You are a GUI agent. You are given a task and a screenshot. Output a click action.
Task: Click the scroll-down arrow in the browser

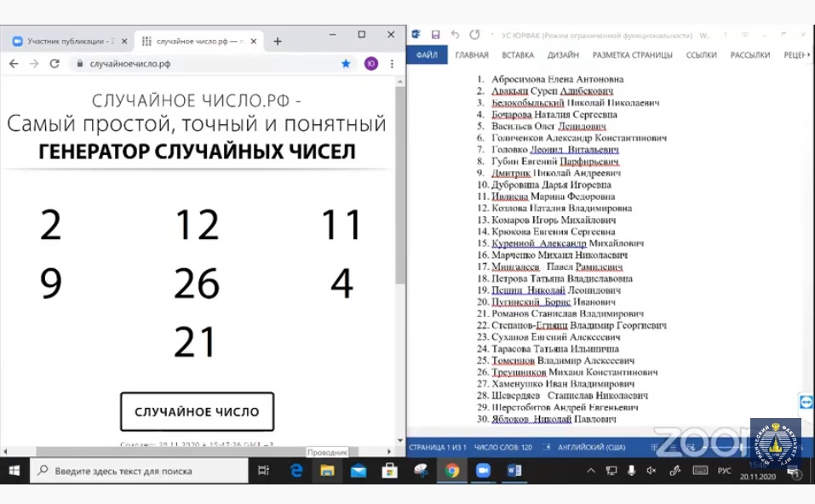[x=399, y=441]
